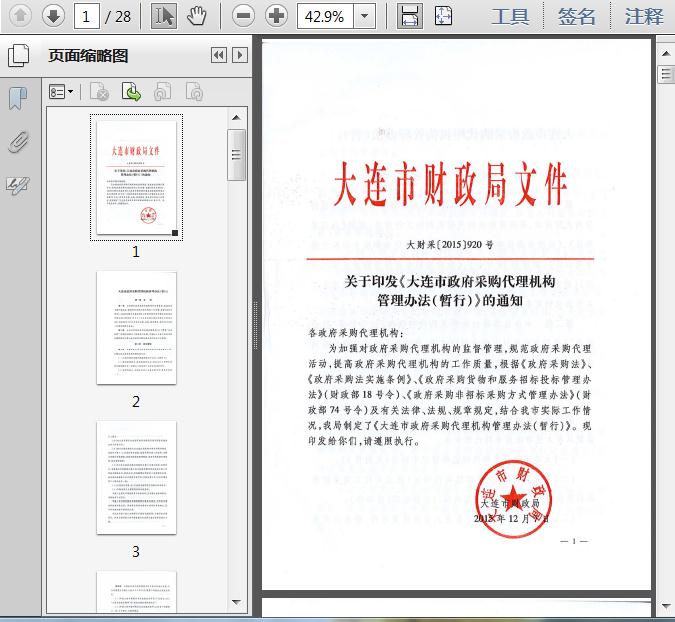Click the salutation 各政府采购代理机构

pyautogui.click(x=357, y=333)
